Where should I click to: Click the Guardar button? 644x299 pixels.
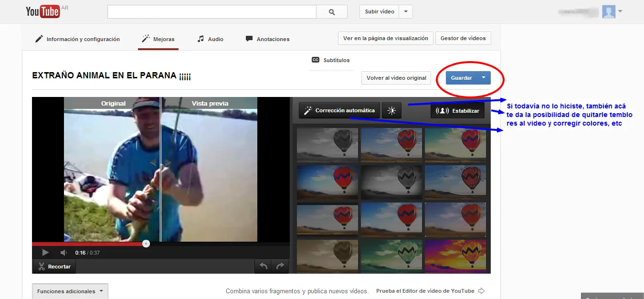pyautogui.click(x=462, y=78)
